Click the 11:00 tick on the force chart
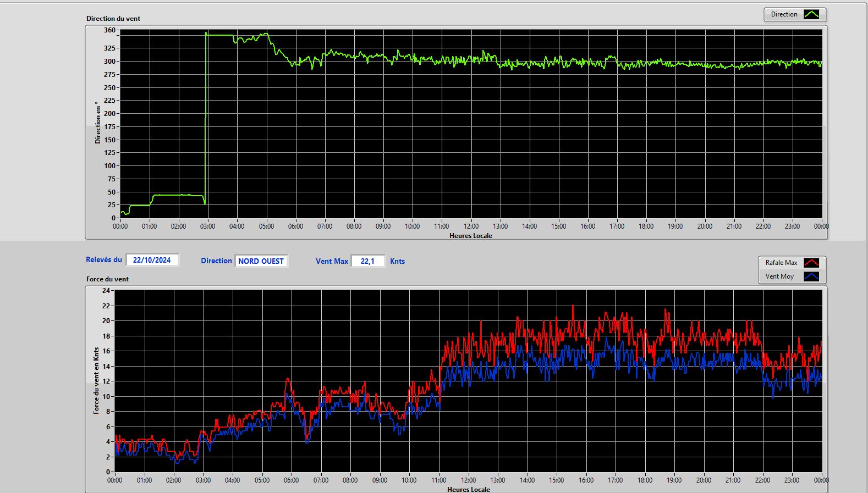 click(439, 480)
